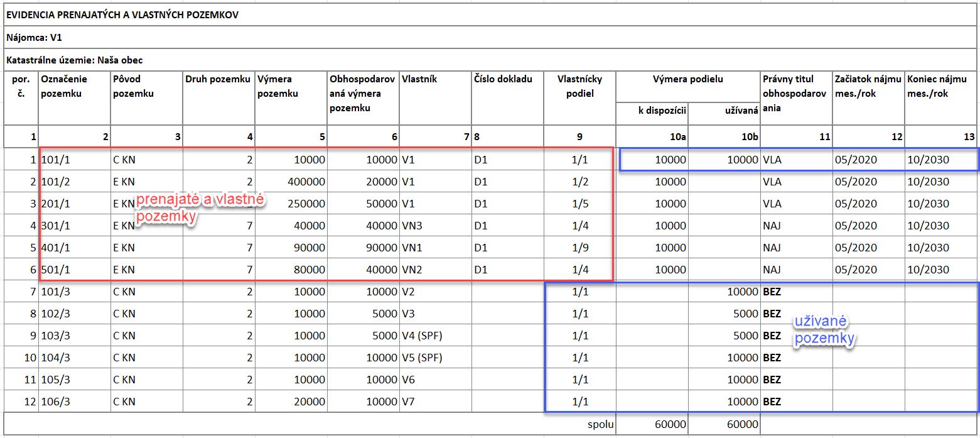Click the 'Nájomca: V1' cell
Image resolution: width=980 pixels, height=438 pixels.
35,37
